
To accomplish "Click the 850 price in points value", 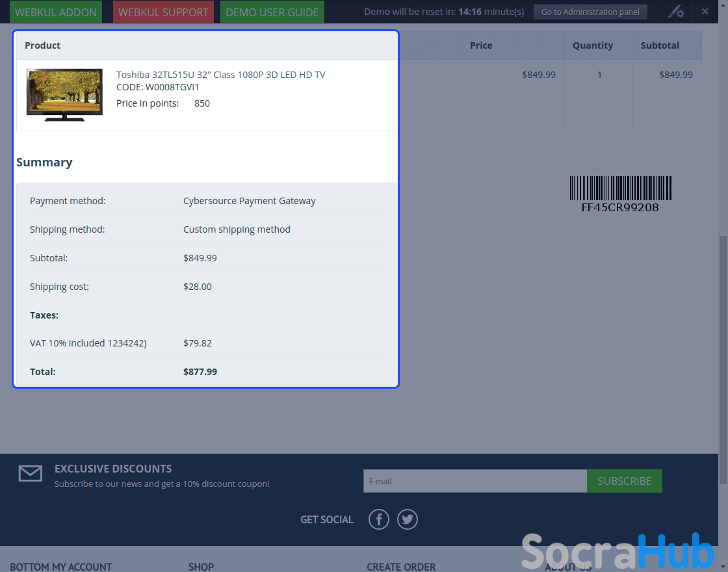I will tap(202, 103).
